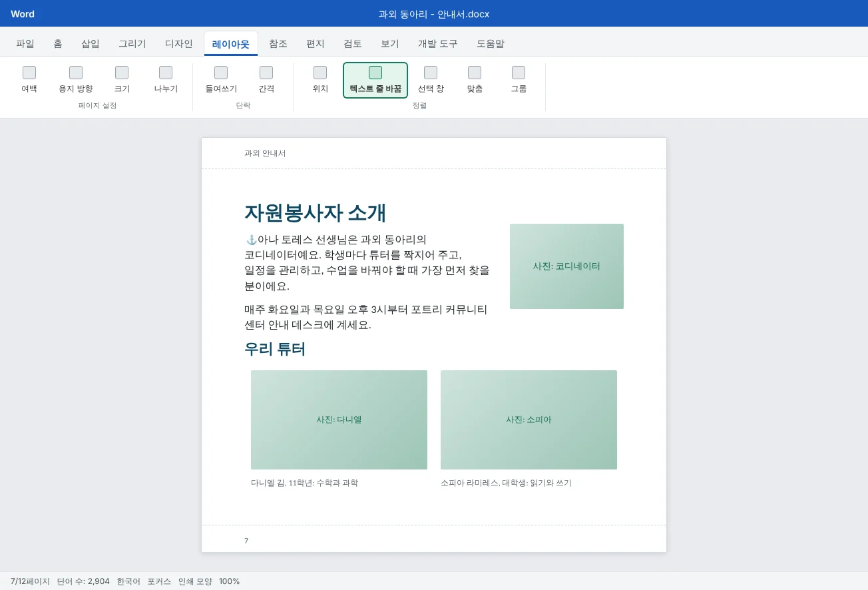Viewport: 868px width, 590px height.
Task: Click the 우리 튜터 heading
Action: [275, 349]
